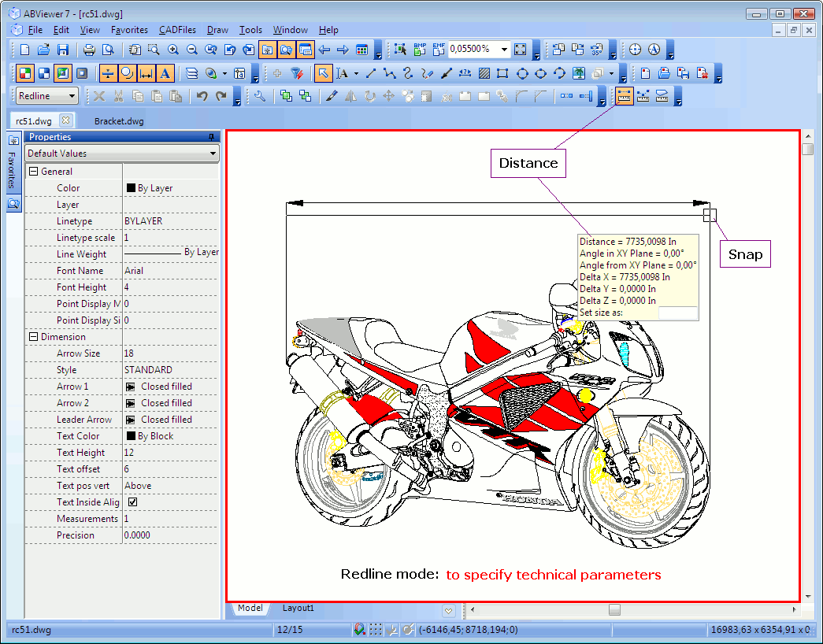Open the text tool dropdown arrow
The width and height of the screenshot is (823, 644).
tap(357, 73)
